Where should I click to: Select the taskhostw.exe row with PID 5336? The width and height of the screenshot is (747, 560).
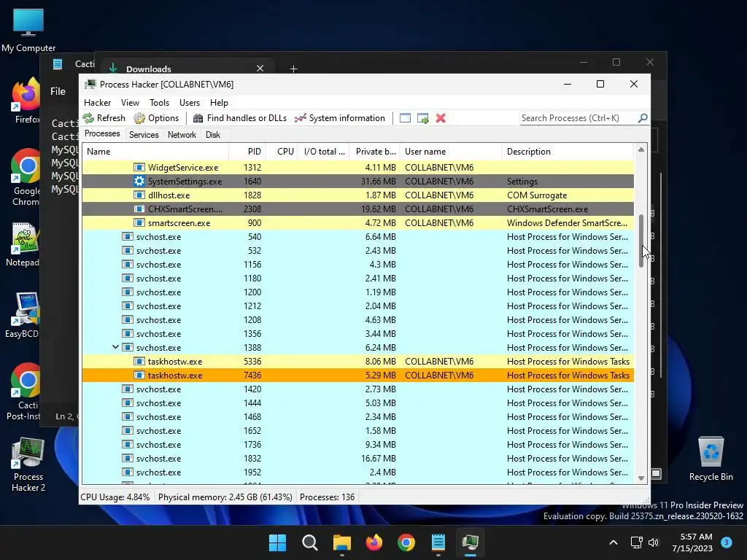[358, 362]
